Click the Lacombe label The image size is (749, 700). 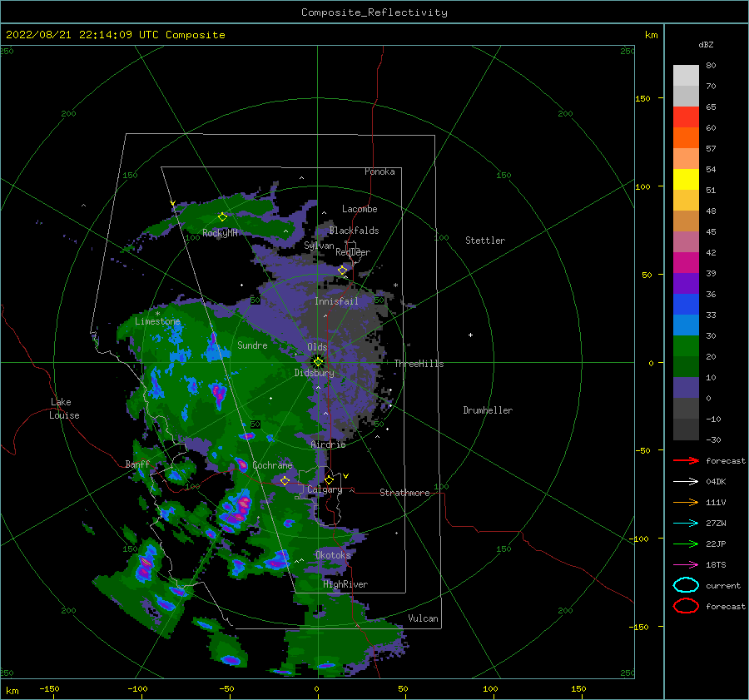pos(360,209)
